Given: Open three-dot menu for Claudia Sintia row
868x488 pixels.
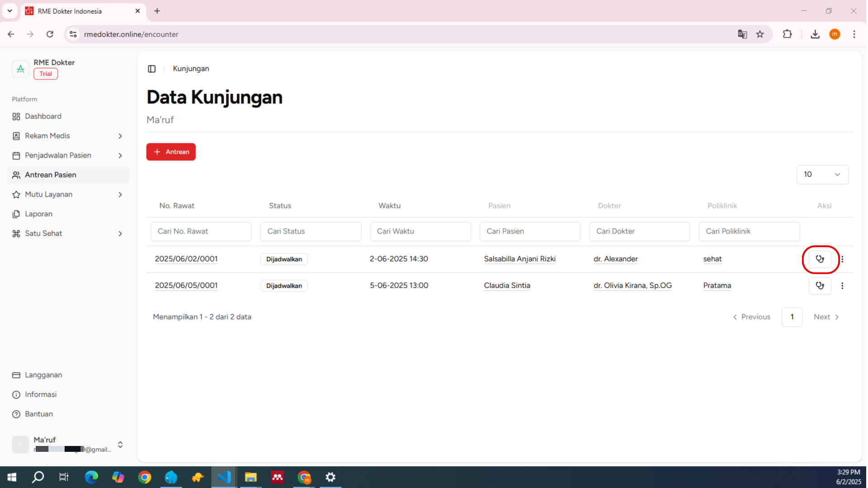Looking at the screenshot, I should 842,286.
